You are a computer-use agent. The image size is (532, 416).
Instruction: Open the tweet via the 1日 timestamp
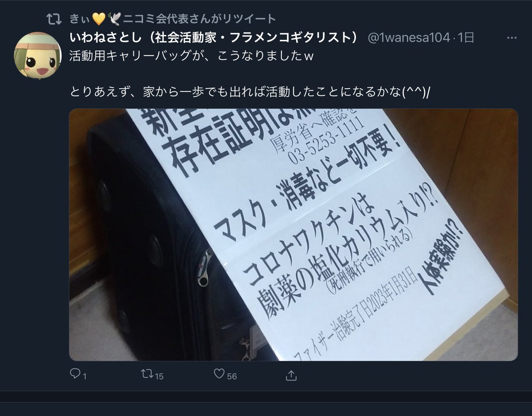[x=465, y=38]
